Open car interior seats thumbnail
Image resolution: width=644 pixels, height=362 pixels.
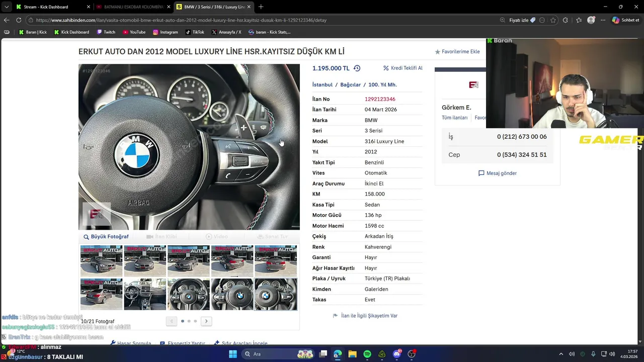[x=145, y=294]
